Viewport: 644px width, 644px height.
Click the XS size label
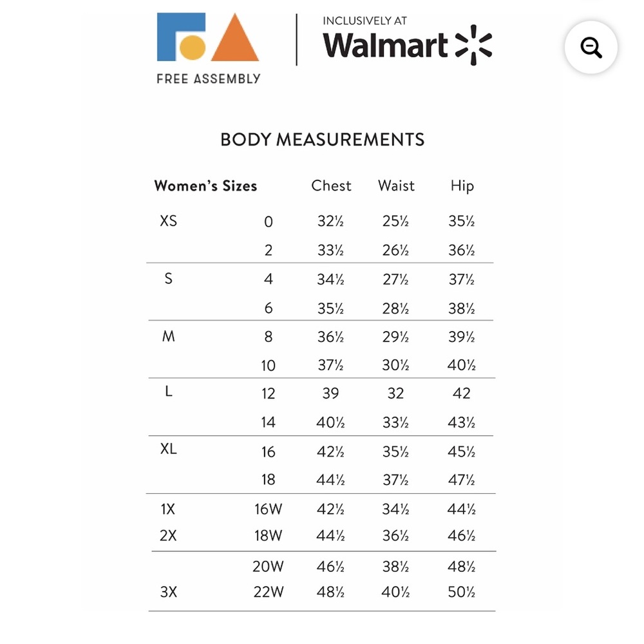168,221
